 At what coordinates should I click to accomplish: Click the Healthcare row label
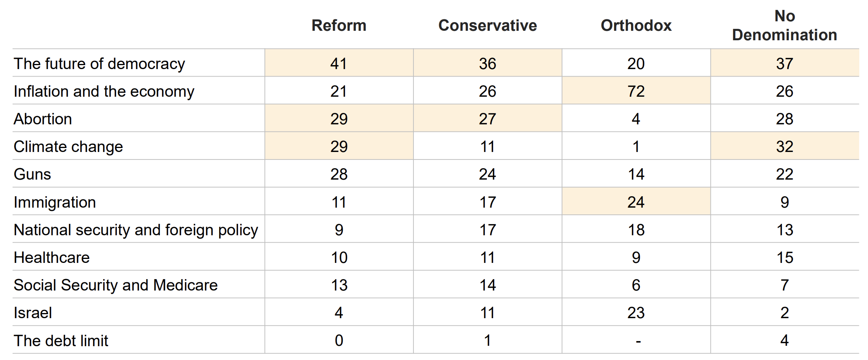click(52, 257)
